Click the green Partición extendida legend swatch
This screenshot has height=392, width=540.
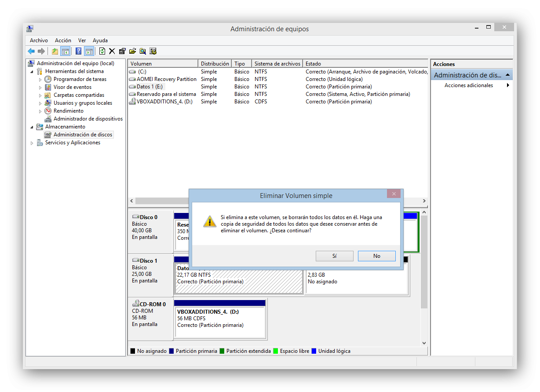222,351
